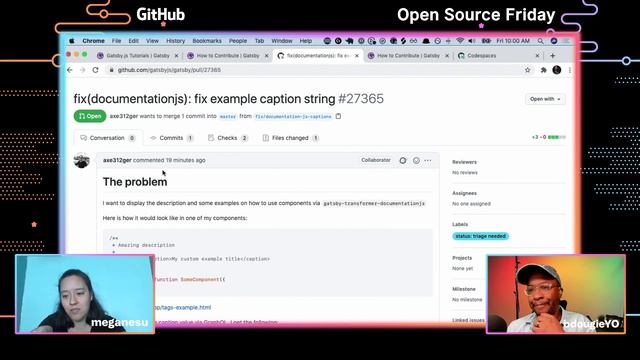Click the Wi-Fi status icon
Screen dimensions: 640x360
(x=460, y=41)
